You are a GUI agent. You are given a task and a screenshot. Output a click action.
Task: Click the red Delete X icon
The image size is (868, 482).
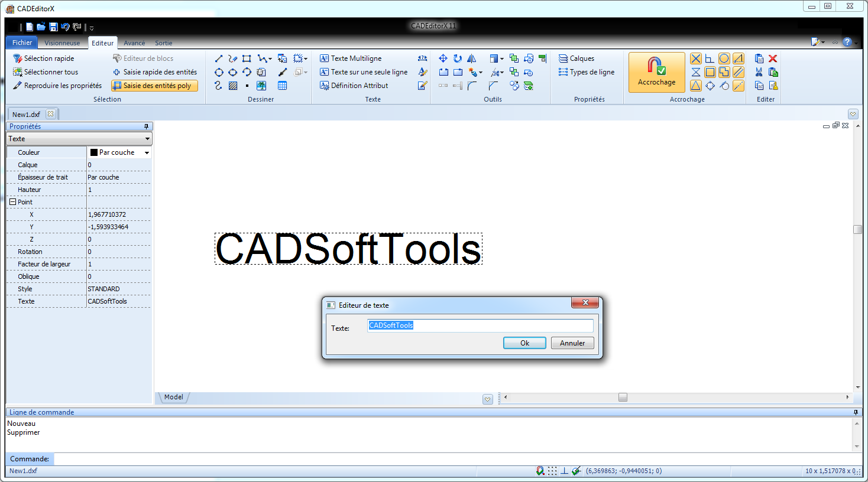pos(773,58)
